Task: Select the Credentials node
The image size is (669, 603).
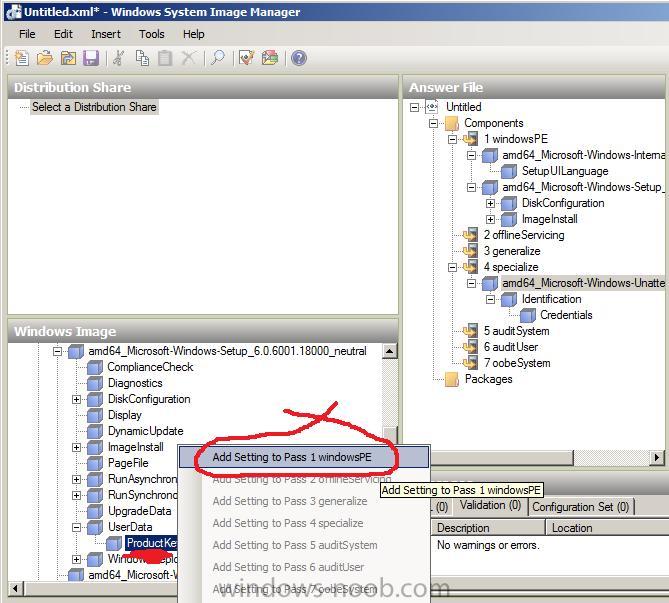Action: pos(566,315)
